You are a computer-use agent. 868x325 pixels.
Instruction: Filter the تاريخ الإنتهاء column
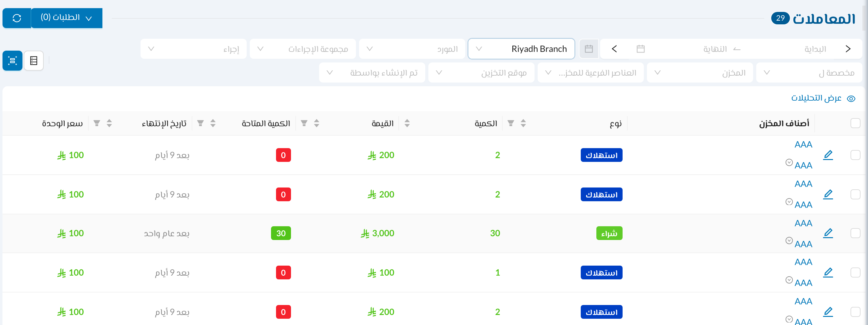pos(200,123)
